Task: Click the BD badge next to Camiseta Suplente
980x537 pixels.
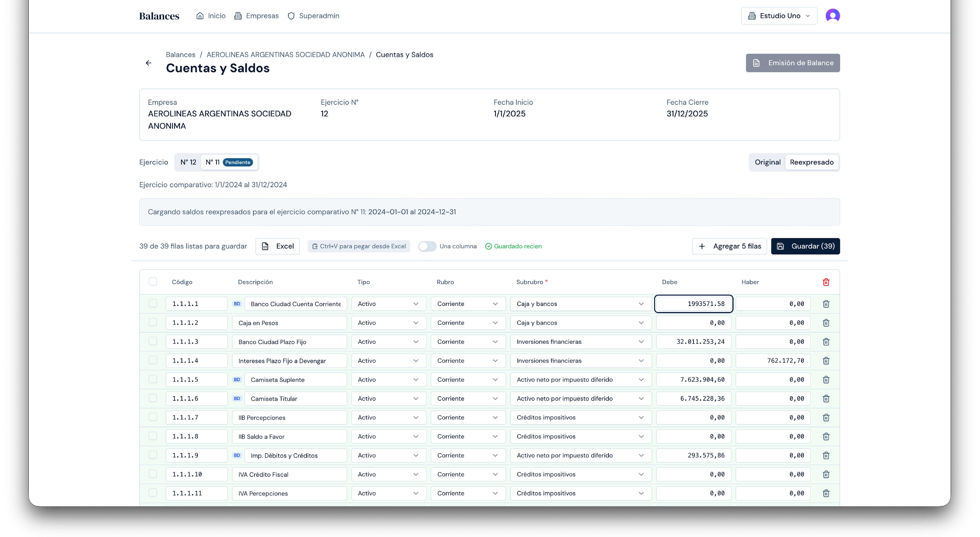Action: coord(237,379)
